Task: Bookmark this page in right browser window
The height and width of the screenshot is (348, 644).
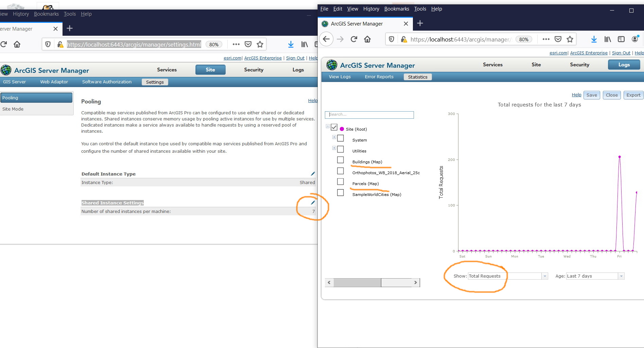Action: coord(570,39)
